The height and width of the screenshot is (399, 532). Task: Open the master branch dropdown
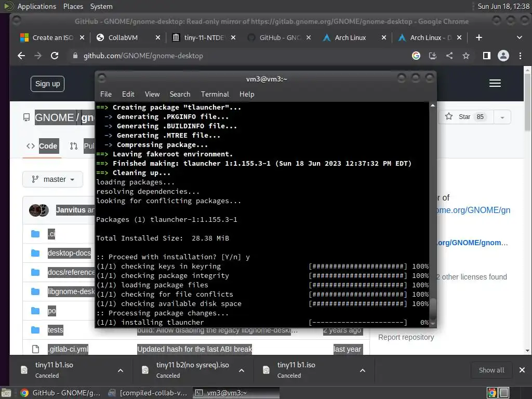[x=52, y=179]
